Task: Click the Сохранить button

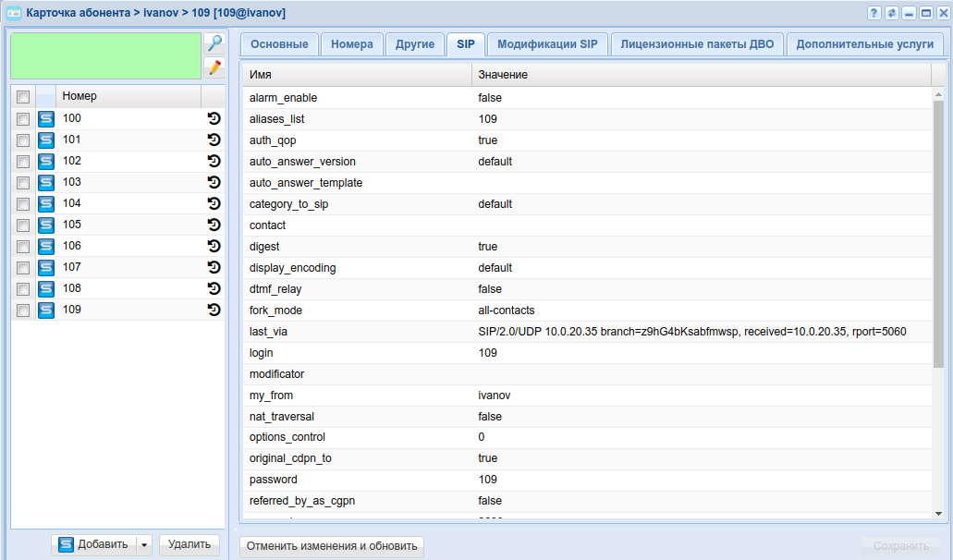Action: (x=900, y=546)
